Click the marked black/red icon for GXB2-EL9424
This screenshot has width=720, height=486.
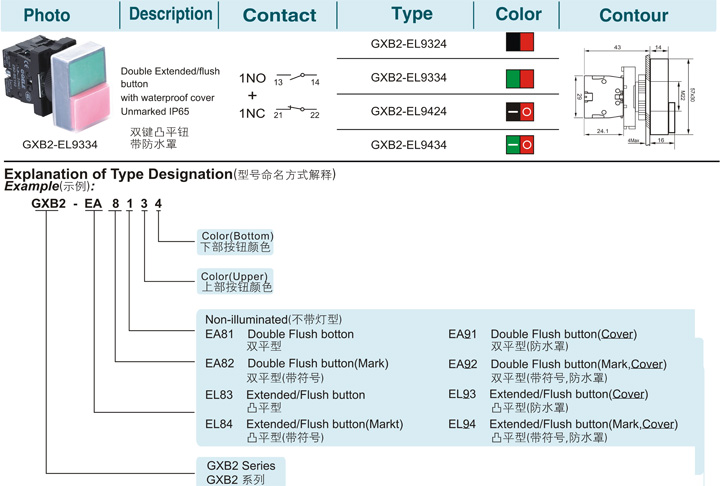click(x=519, y=112)
